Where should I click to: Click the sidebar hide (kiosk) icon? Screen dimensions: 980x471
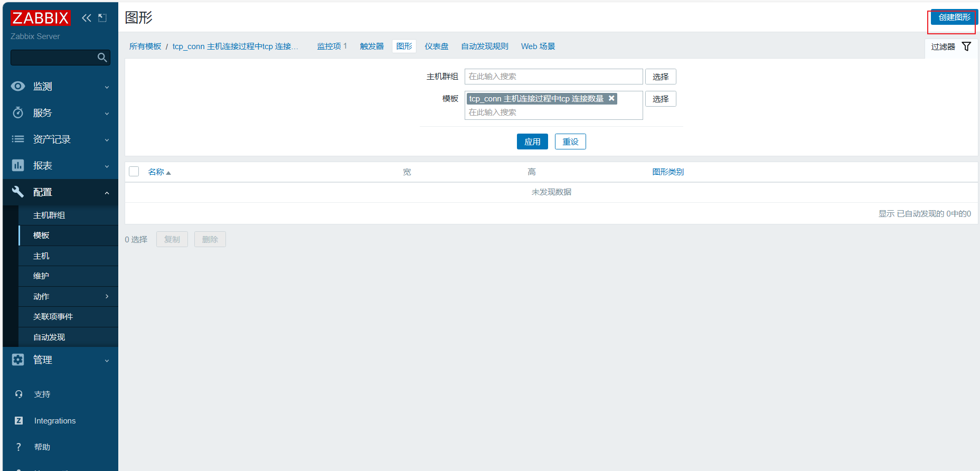coord(102,18)
